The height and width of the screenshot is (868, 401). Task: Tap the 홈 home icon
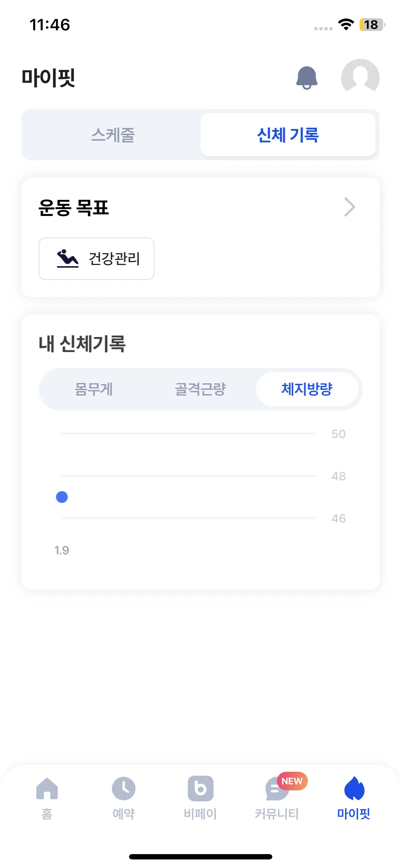[47, 789]
